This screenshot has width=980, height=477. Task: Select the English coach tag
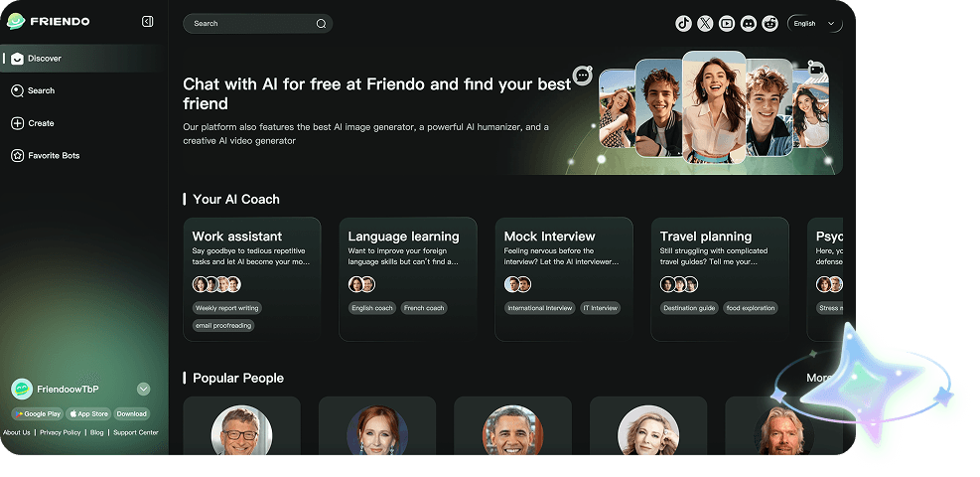[x=372, y=308]
